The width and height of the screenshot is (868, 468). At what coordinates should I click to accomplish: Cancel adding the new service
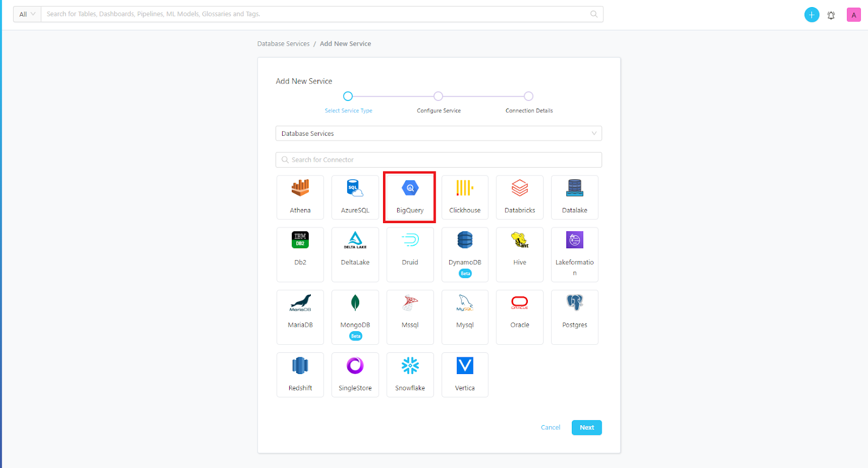550,428
